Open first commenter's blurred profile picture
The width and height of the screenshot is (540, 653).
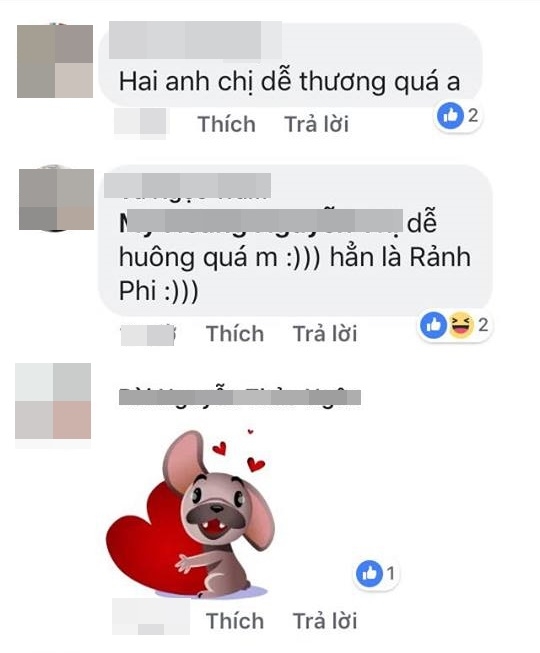55,61
